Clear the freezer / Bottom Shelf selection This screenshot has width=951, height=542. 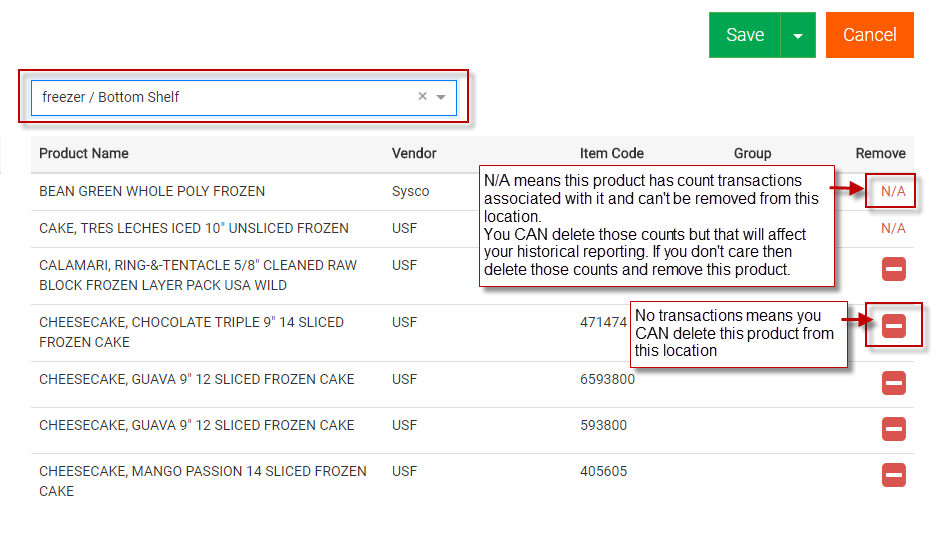(x=422, y=97)
